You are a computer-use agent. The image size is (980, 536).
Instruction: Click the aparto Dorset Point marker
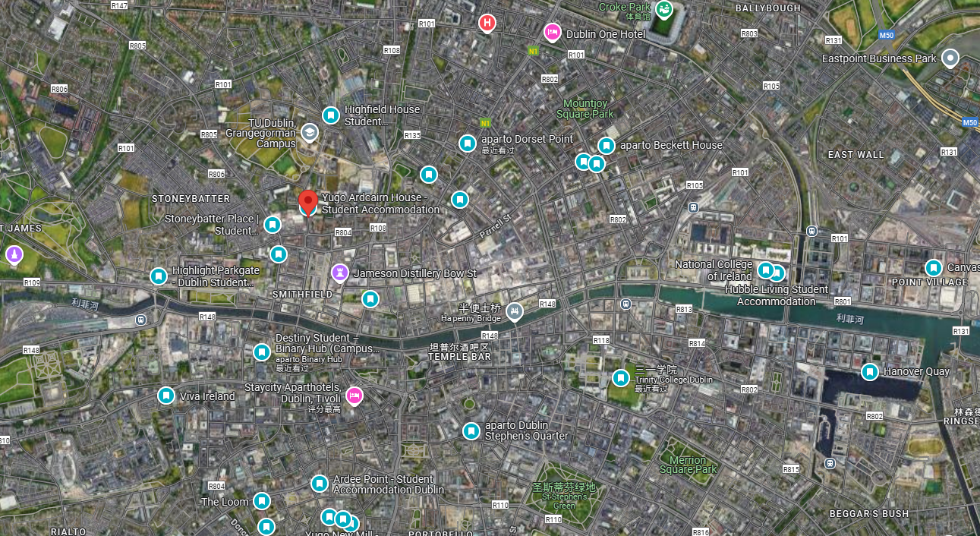point(468,143)
